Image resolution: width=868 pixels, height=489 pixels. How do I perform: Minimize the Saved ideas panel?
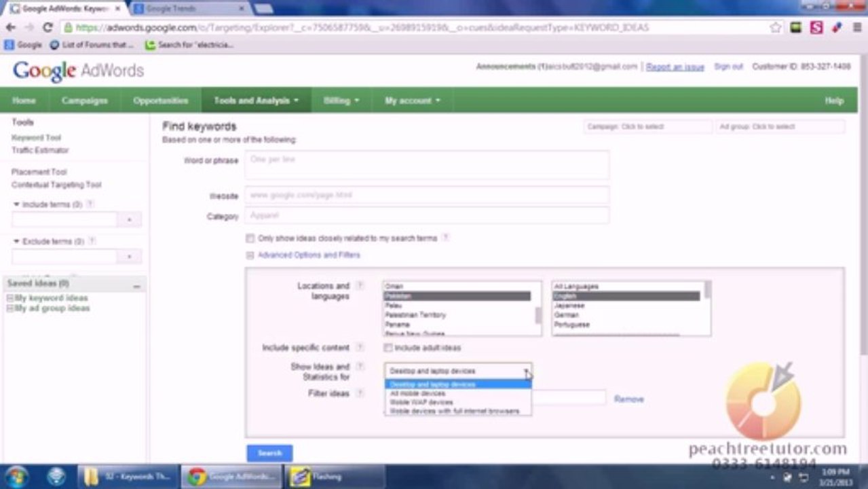click(x=136, y=287)
